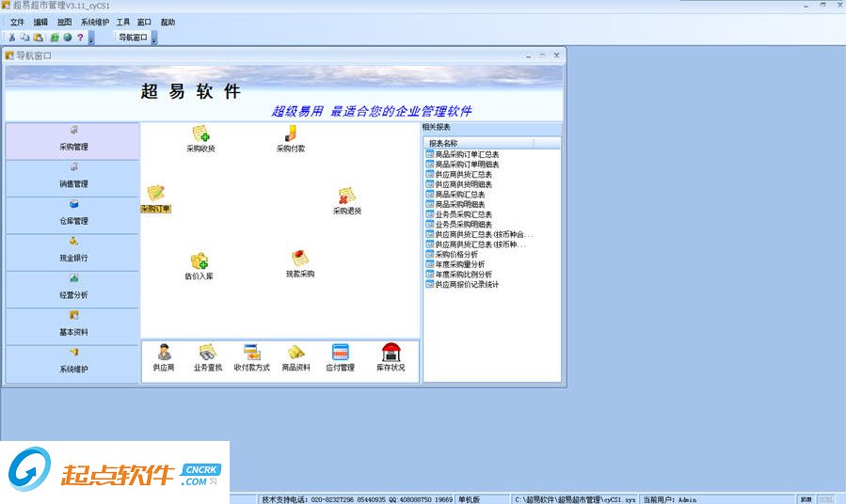Viewport: 846px width, 504px height.
Task: Open the 帮助 menu
Action: point(168,23)
